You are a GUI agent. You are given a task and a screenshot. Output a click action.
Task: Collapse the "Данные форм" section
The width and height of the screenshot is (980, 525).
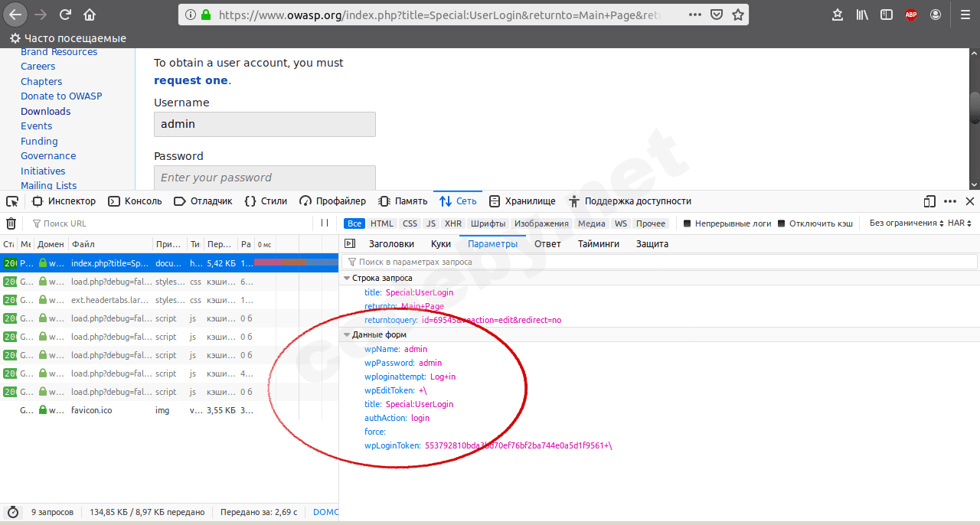347,335
